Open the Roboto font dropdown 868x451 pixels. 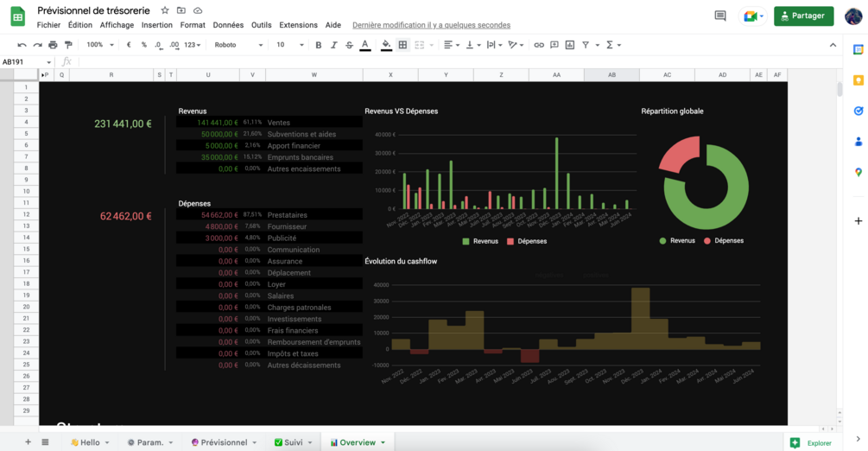(238, 45)
